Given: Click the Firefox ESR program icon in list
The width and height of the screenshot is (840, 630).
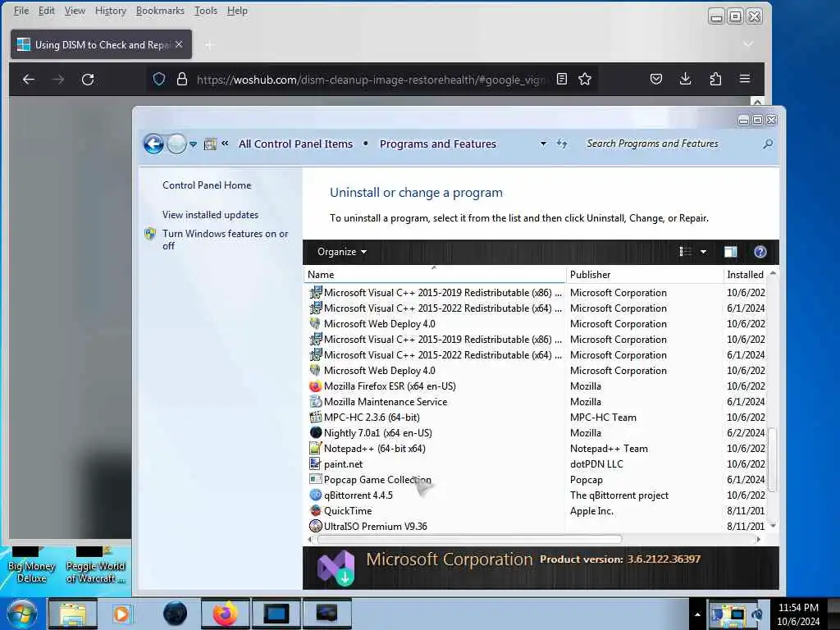Looking at the screenshot, I should pyautogui.click(x=316, y=386).
